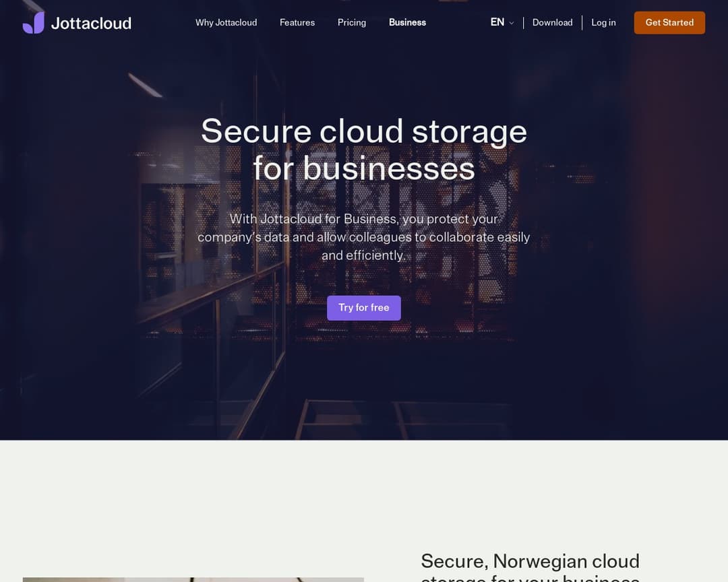
Task: Click the 'Secure, Norwegian cloud' heading
Action: [x=530, y=567]
